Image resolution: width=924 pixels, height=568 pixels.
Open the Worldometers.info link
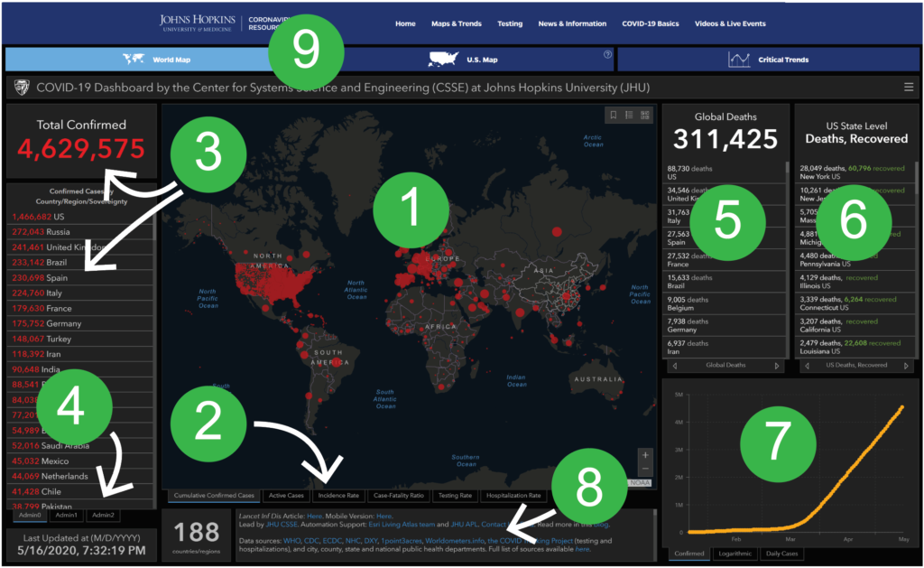455,541
